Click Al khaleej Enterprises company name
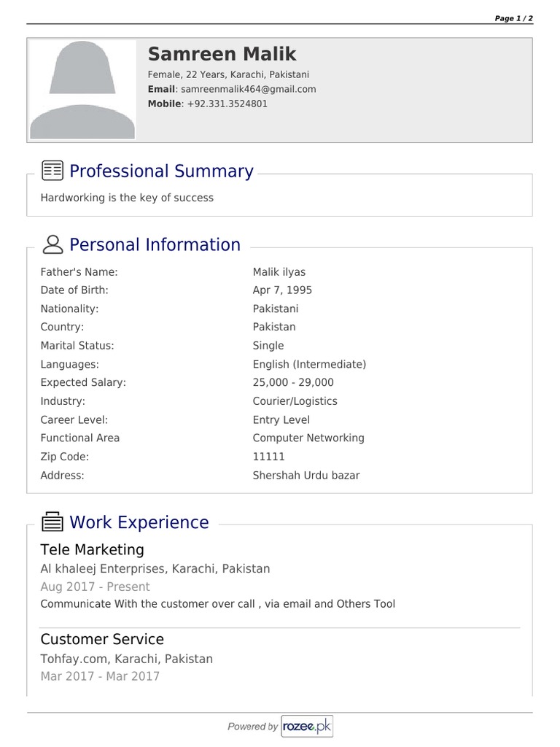Viewport: 560px width, 747px height. [155, 568]
